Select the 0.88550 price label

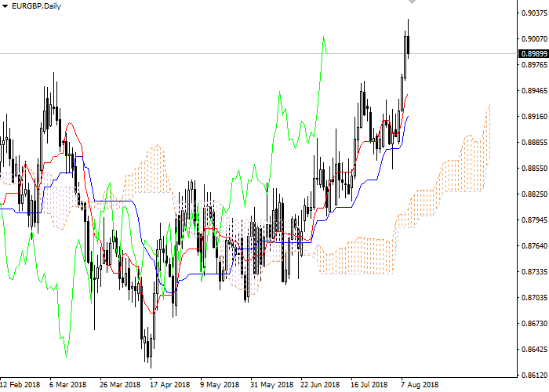(x=534, y=169)
